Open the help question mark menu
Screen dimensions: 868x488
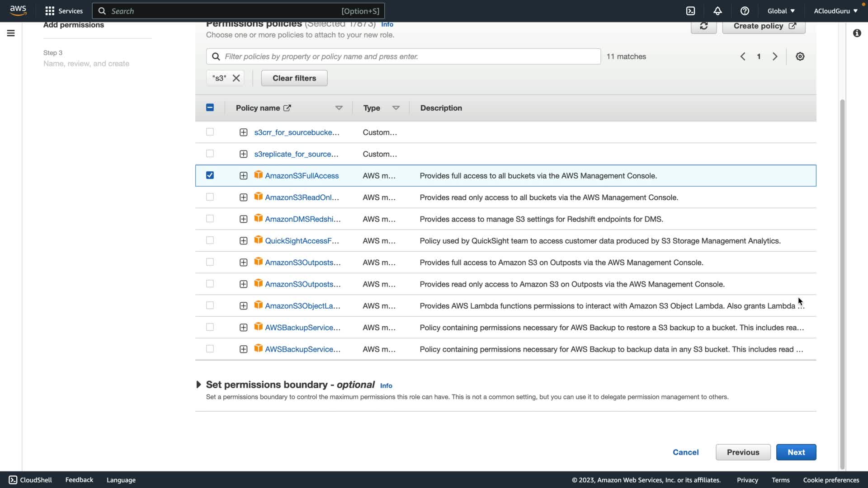point(745,11)
